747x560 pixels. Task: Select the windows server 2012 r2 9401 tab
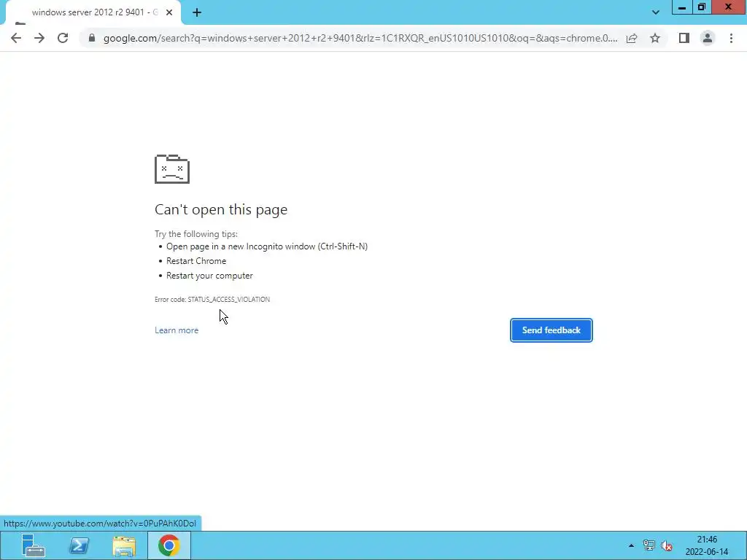93,12
